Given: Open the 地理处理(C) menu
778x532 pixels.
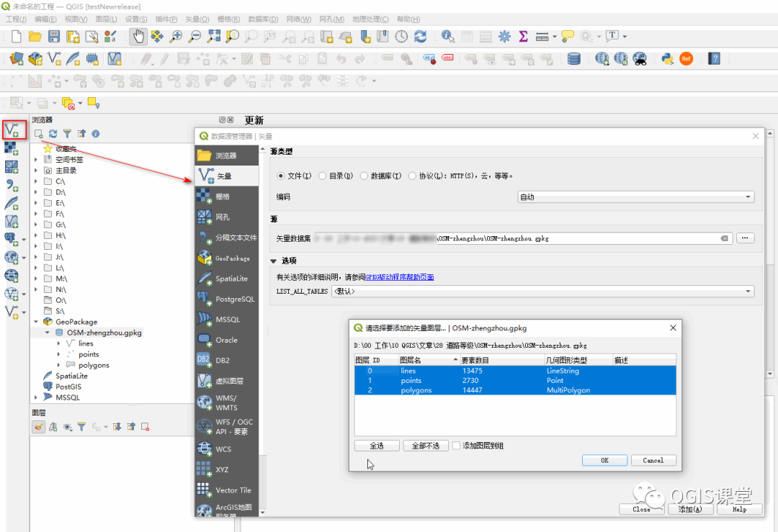Looking at the screenshot, I should pyautogui.click(x=370, y=19).
